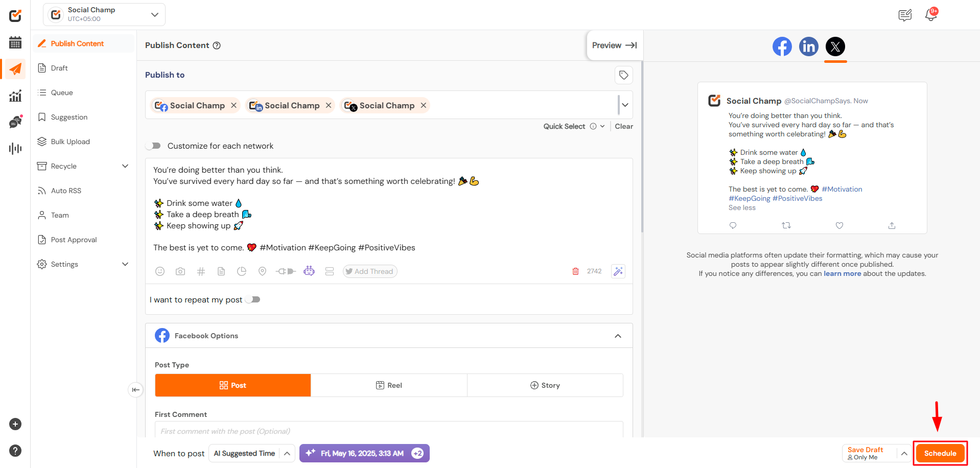This screenshot has height=468, width=980.
Task: Click the Preview collapse button
Action: [x=614, y=45]
